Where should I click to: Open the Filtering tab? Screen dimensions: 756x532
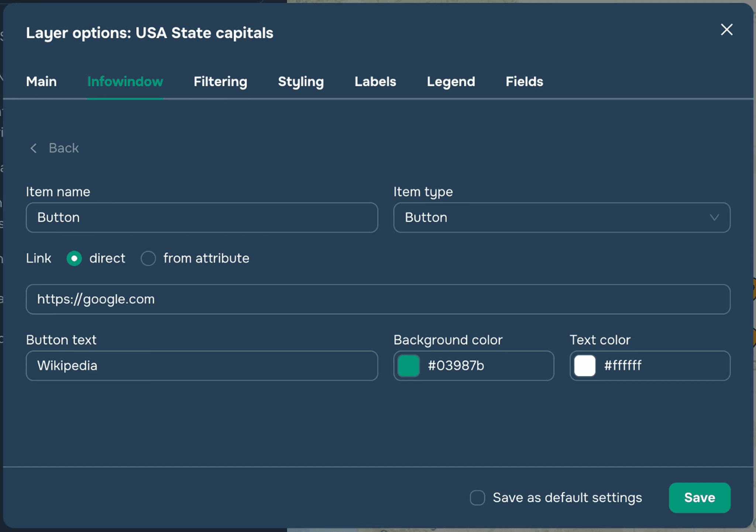[220, 82]
